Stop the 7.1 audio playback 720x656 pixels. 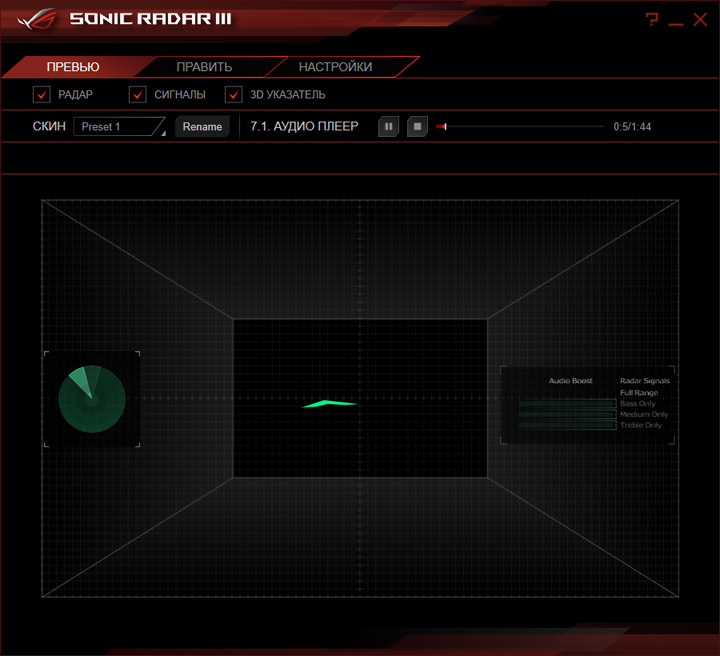(x=417, y=127)
